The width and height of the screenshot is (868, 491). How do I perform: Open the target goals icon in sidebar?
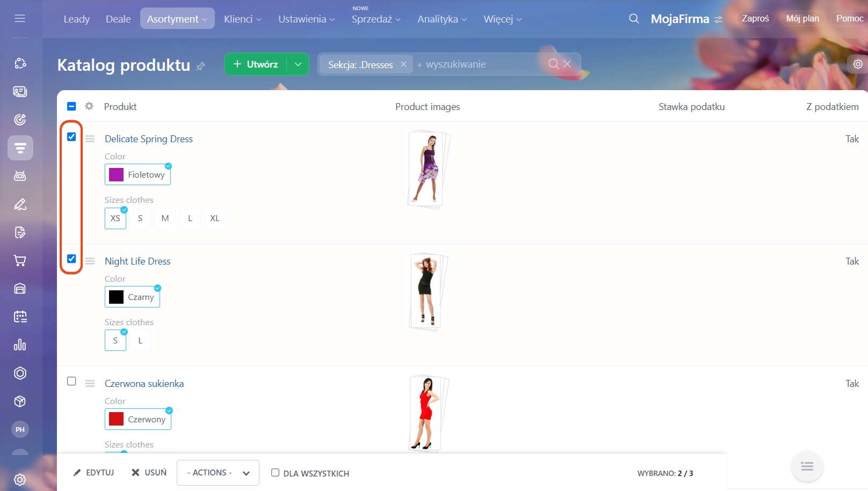pos(20,120)
